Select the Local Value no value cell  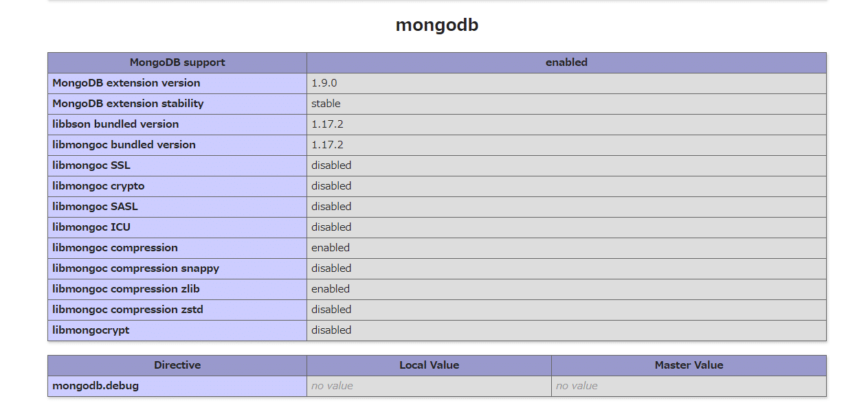[332, 386]
